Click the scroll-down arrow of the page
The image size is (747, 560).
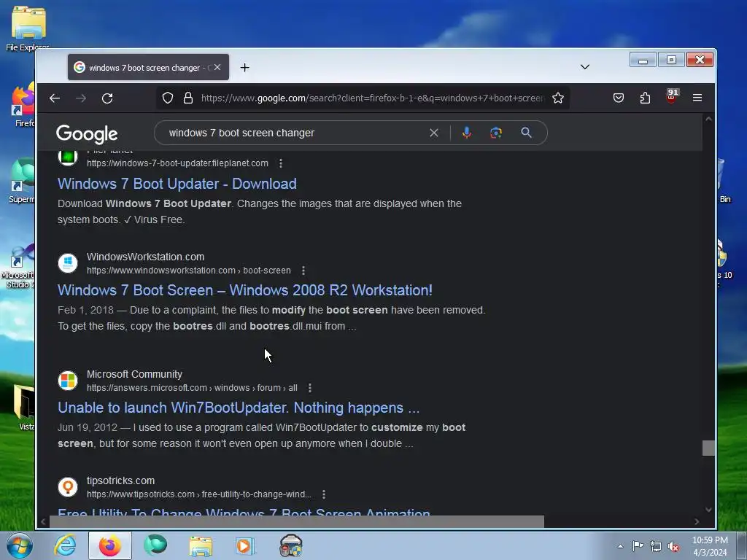coord(708,510)
